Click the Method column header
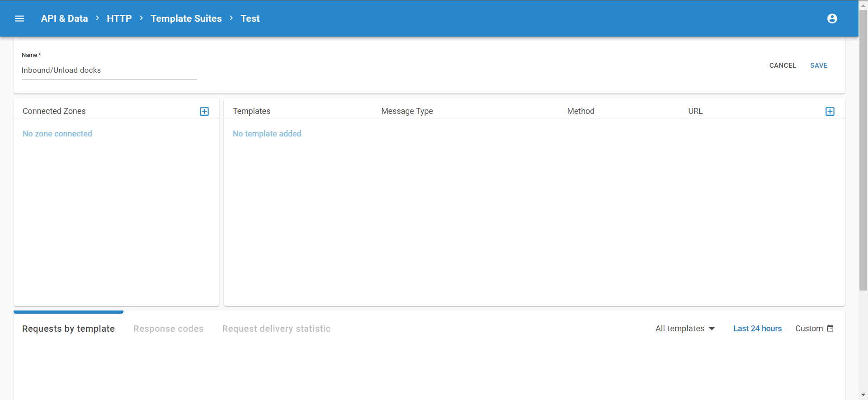 tap(580, 111)
